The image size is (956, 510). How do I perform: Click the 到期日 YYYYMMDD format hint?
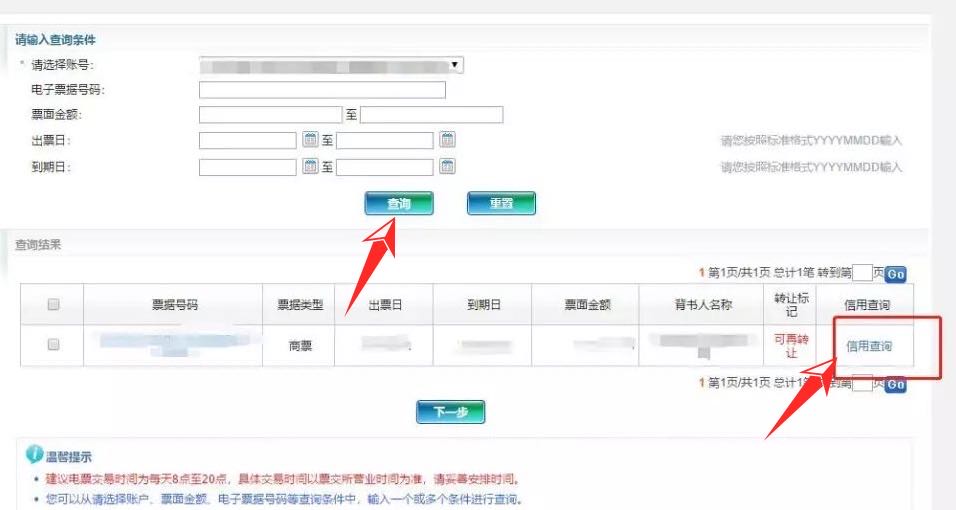(x=811, y=167)
